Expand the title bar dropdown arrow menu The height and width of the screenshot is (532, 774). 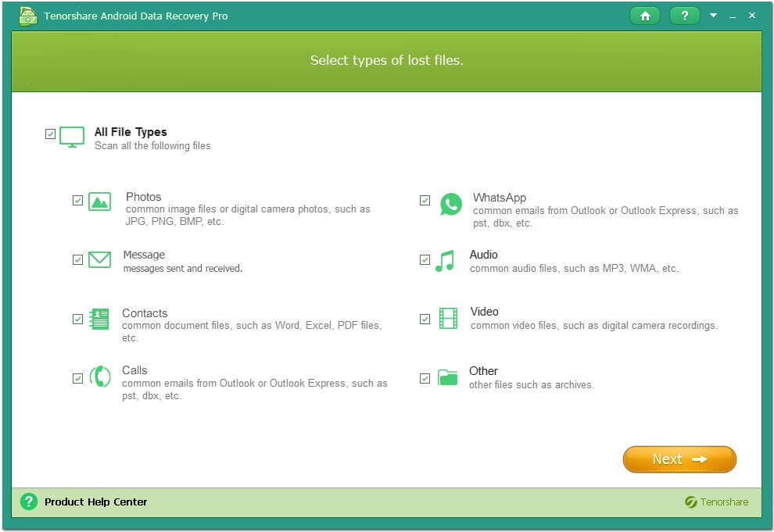click(713, 16)
